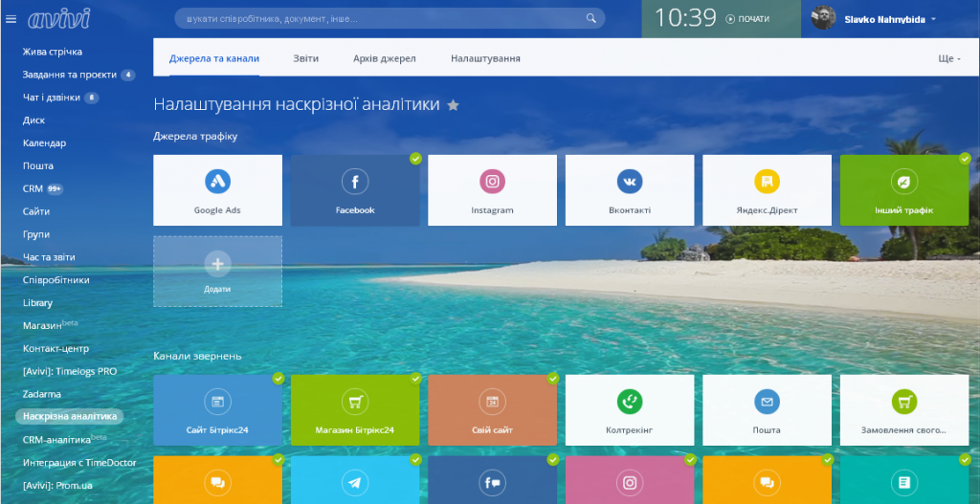Click the Instagram traffic source icon

click(x=493, y=181)
